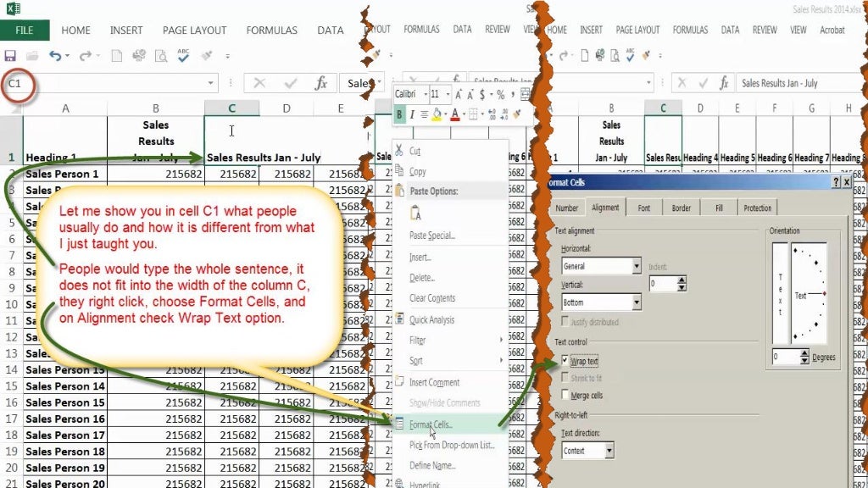Image resolution: width=868 pixels, height=488 pixels.
Task: Open the Number tab in Format Cells
Action: 567,208
